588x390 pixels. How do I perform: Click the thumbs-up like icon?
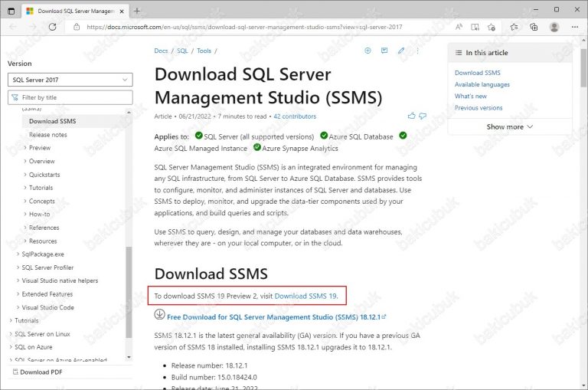click(x=412, y=116)
